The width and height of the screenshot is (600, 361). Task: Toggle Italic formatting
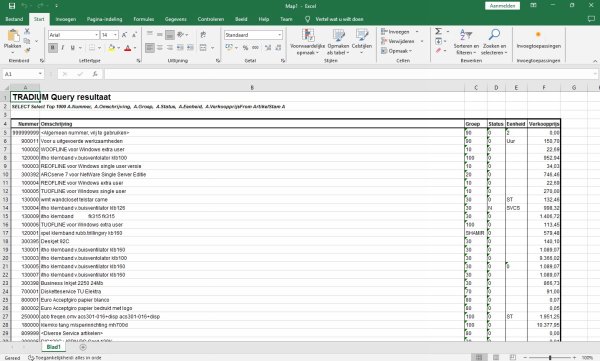(x=62, y=47)
